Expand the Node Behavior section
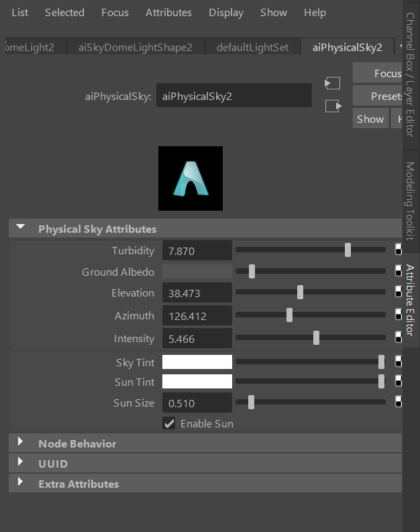Screen dimensions: 420x532 (x=20, y=441)
